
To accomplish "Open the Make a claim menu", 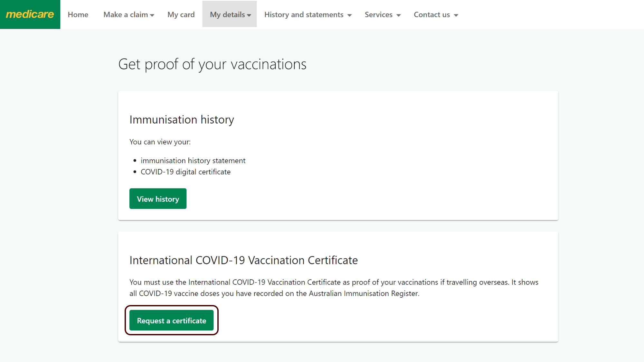I will pyautogui.click(x=129, y=14).
